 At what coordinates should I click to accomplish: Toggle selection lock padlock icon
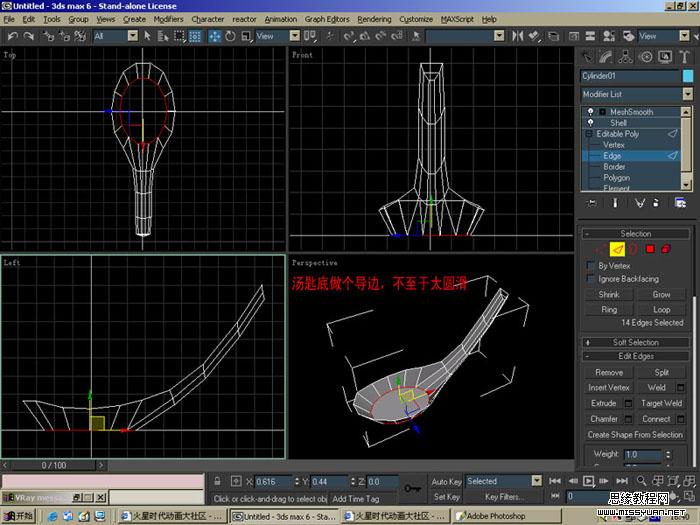tap(217, 481)
